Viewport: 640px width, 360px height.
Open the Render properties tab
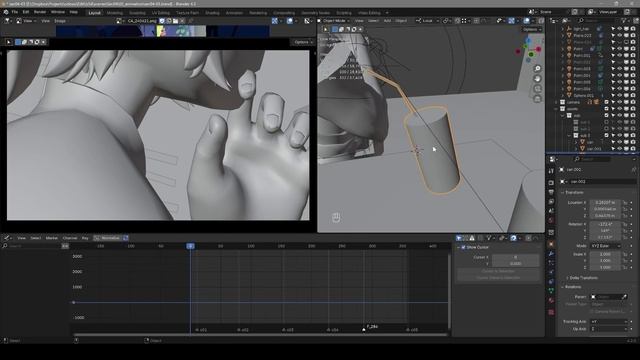click(551, 182)
